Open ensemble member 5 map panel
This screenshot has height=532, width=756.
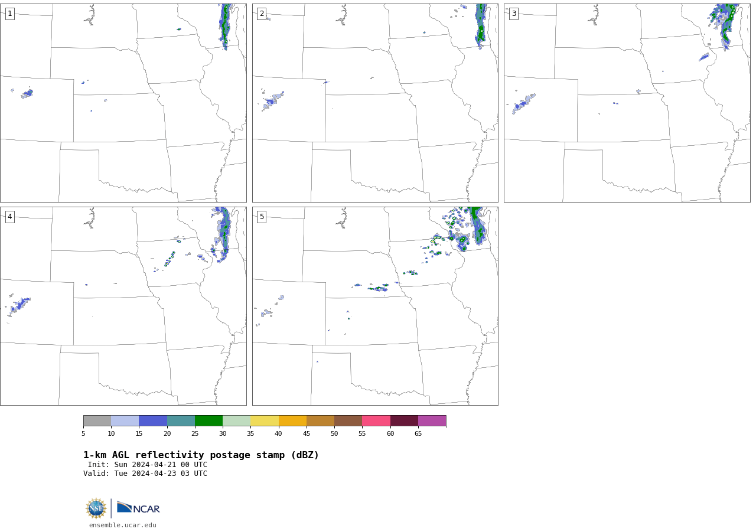375,306
